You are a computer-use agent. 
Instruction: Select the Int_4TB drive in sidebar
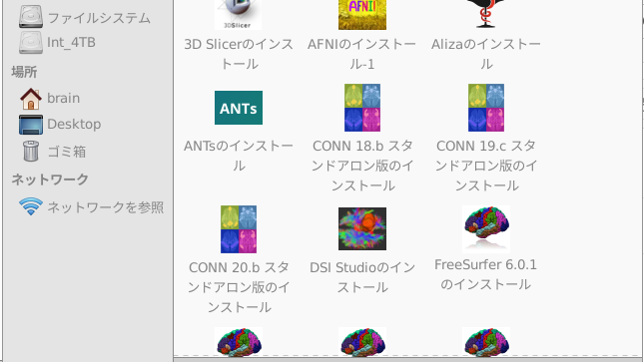58,42
